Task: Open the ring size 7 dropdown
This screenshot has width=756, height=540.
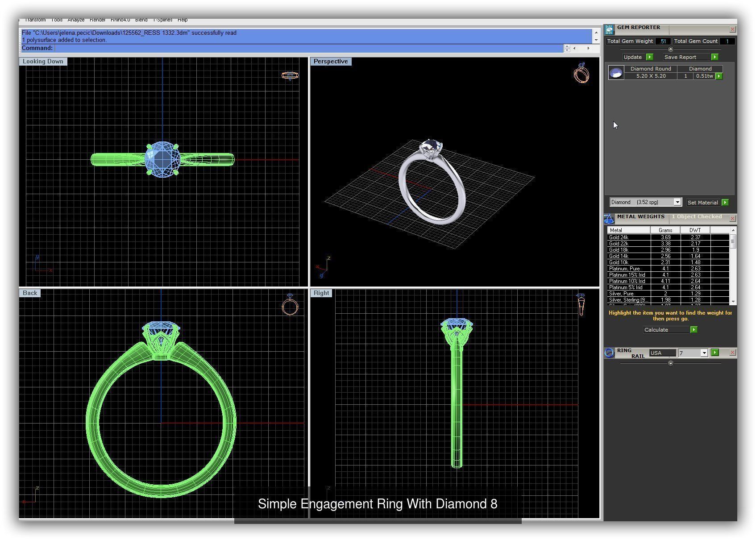Action: coord(704,353)
